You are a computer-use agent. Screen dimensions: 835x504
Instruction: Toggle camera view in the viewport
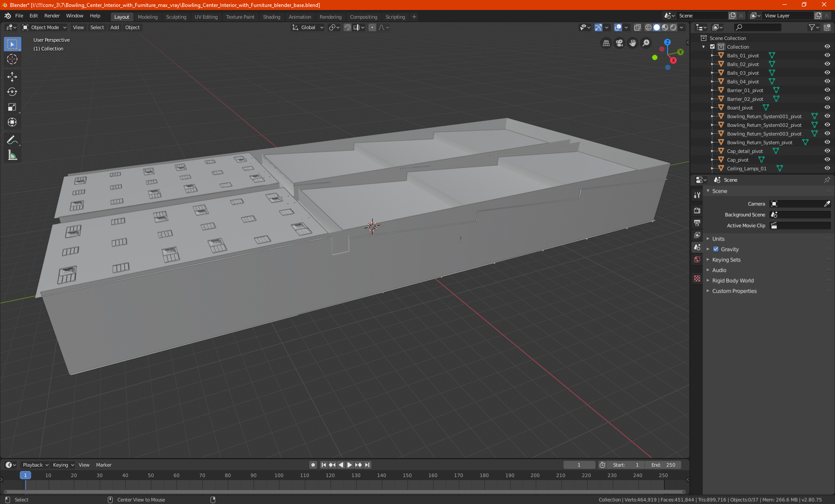click(619, 43)
